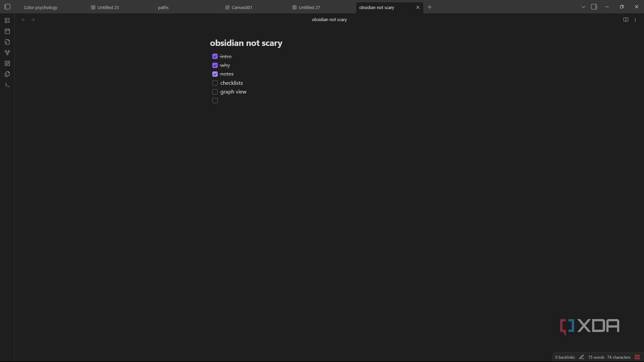Click the struck-through notes text
Image resolution: width=644 pixels, height=362 pixels.
click(227, 74)
